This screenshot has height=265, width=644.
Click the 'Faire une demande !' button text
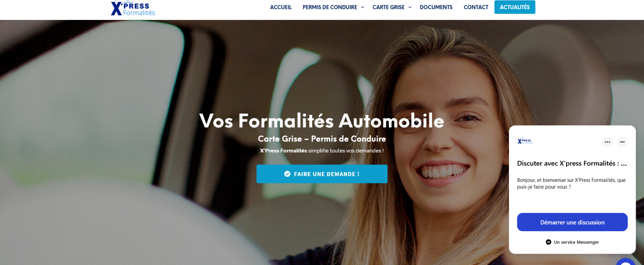click(326, 174)
